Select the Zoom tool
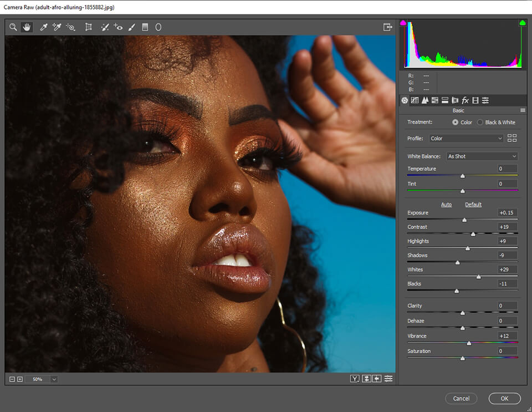The width and height of the screenshot is (532, 412). pos(13,27)
